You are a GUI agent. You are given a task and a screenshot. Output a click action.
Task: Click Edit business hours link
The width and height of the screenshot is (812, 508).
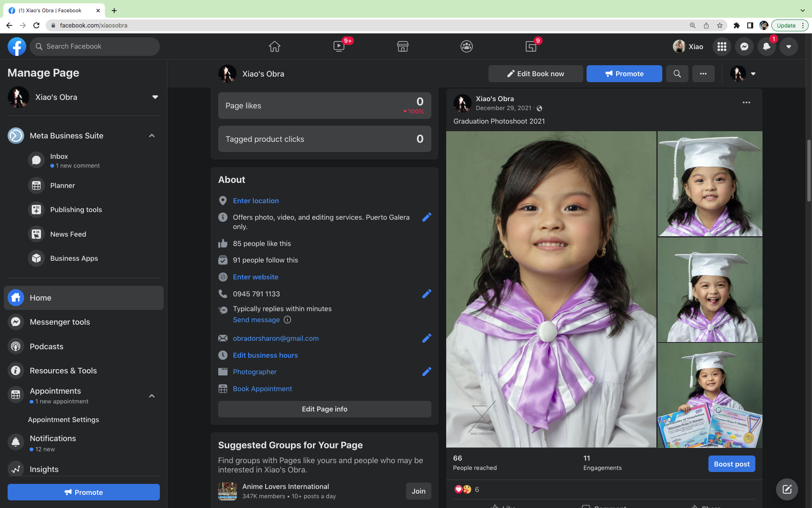[x=265, y=355]
